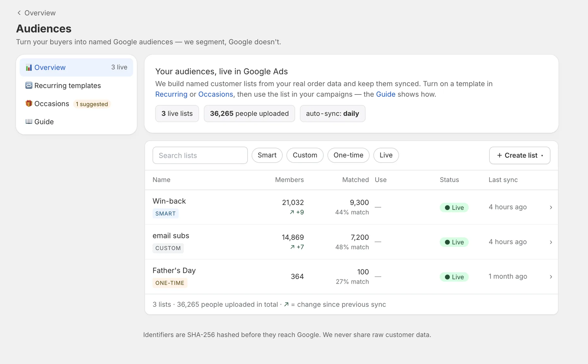Click the Father's Day Live status badge

(x=454, y=277)
